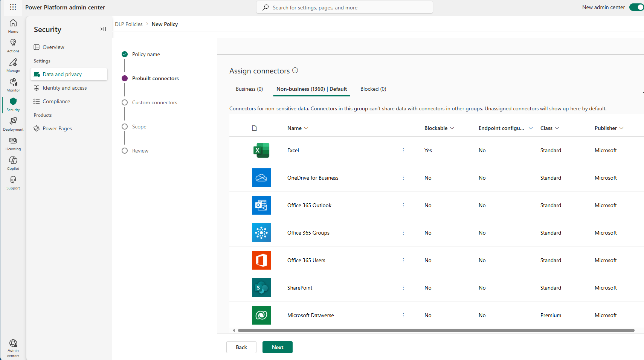The image size is (644, 360).
Task: Click Yes blockable value for Excel
Action: click(428, 150)
